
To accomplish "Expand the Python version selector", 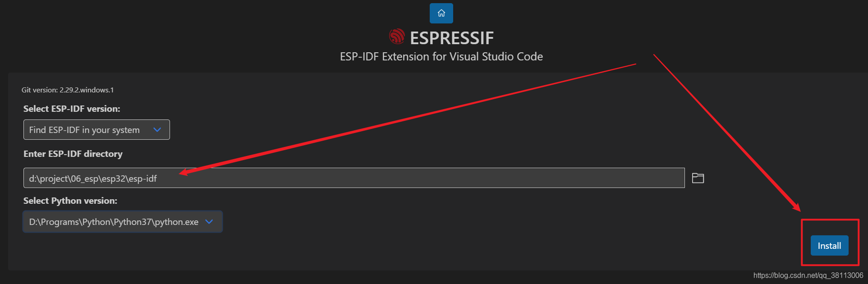I will tap(122, 221).
